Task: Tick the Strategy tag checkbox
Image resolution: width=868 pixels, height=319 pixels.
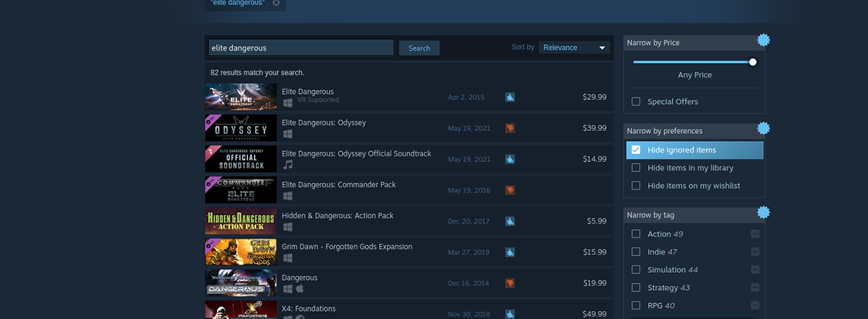Action: [x=636, y=287]
